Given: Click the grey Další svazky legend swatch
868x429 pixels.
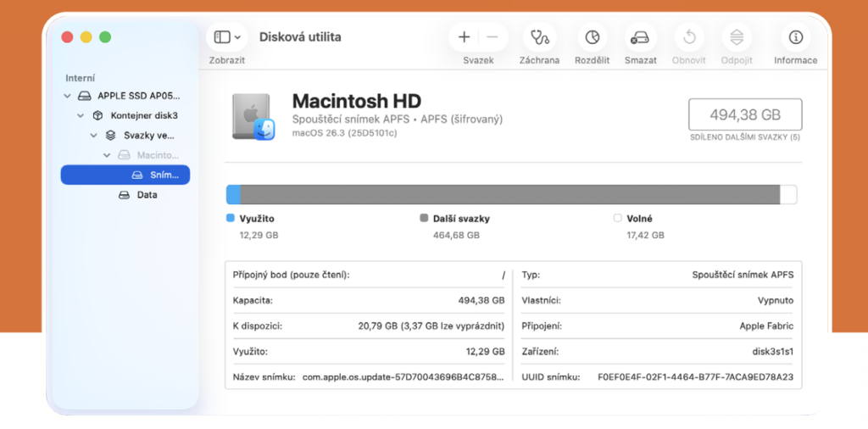Looking at the screenshot, I should click(424, 218).
